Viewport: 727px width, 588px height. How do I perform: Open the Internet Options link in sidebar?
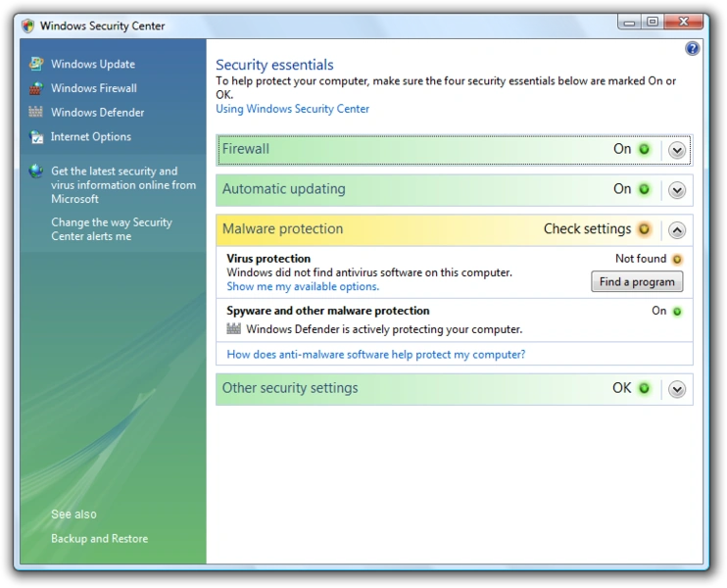pos(91,137)
